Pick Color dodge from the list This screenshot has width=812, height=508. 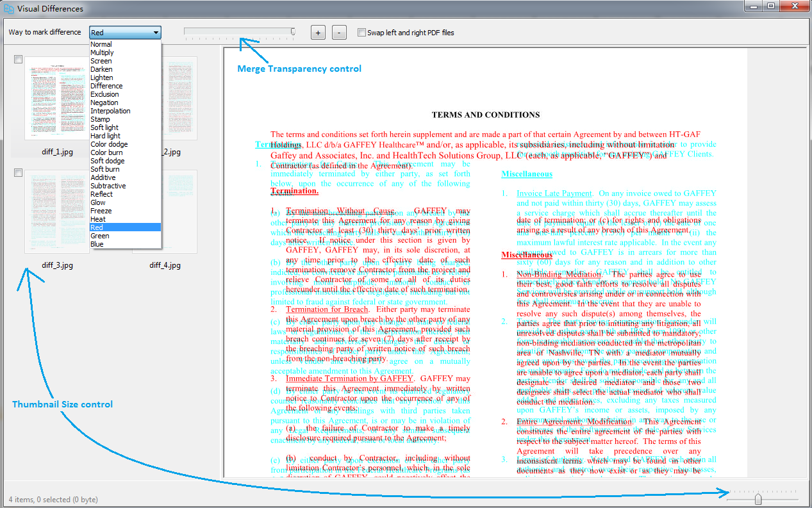[x=126, y=144]
